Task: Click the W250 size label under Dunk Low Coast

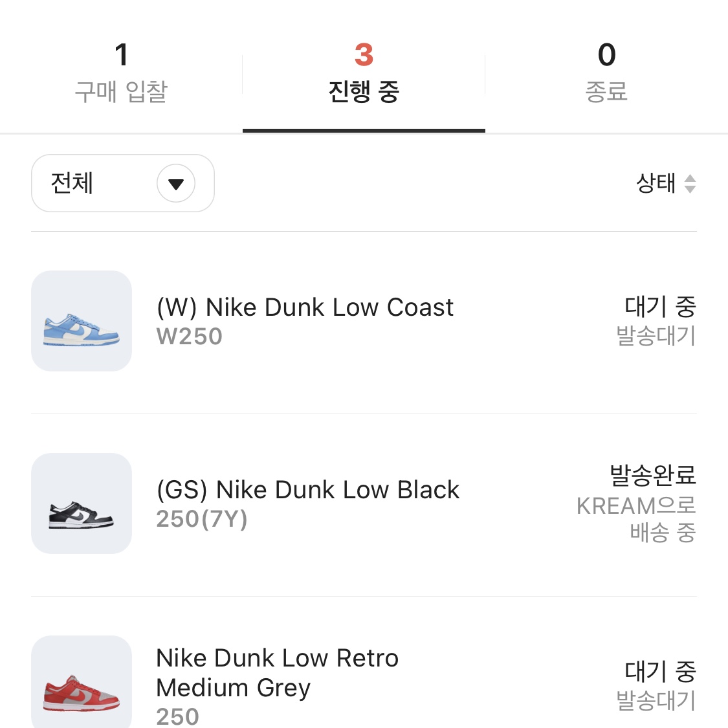Action: [189, 336]
